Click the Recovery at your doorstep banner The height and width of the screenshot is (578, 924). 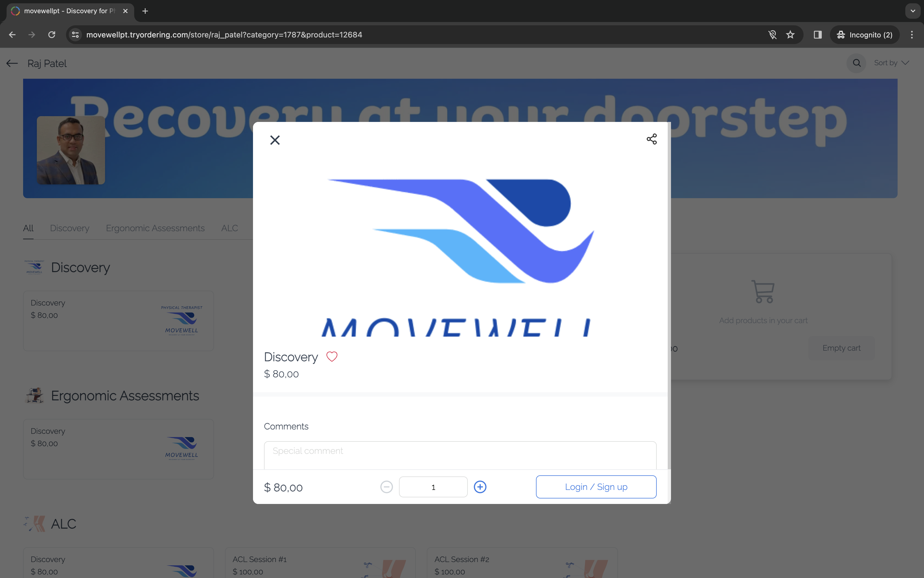pyautogui.click(x=460, y=138)
